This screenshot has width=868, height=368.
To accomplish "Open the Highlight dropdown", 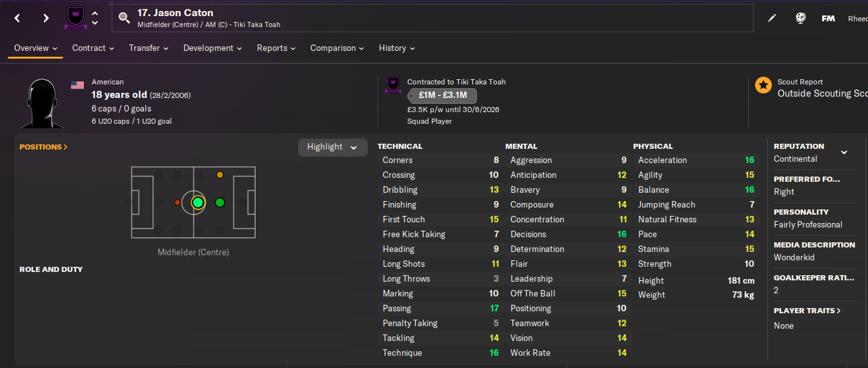I will tap(332, 147).
